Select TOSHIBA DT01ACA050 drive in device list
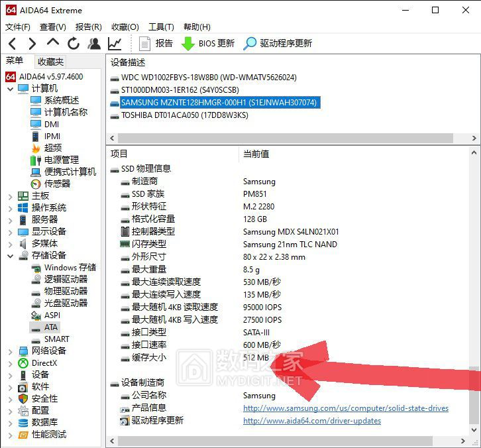Screen dimensions: 481x448 [x=179, y=115]
